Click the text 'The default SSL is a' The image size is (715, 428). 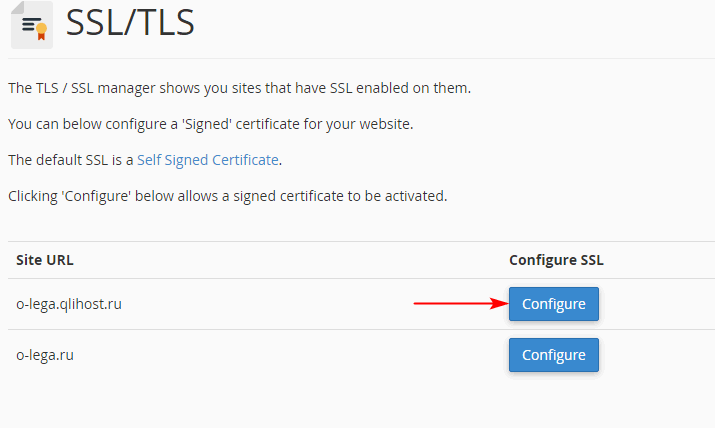tap(71, 160)
